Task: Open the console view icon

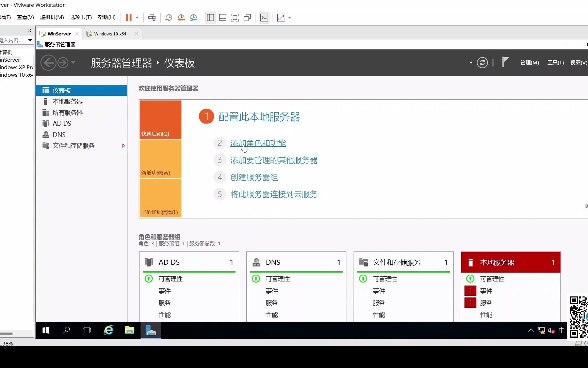Action: coord(264,18)
